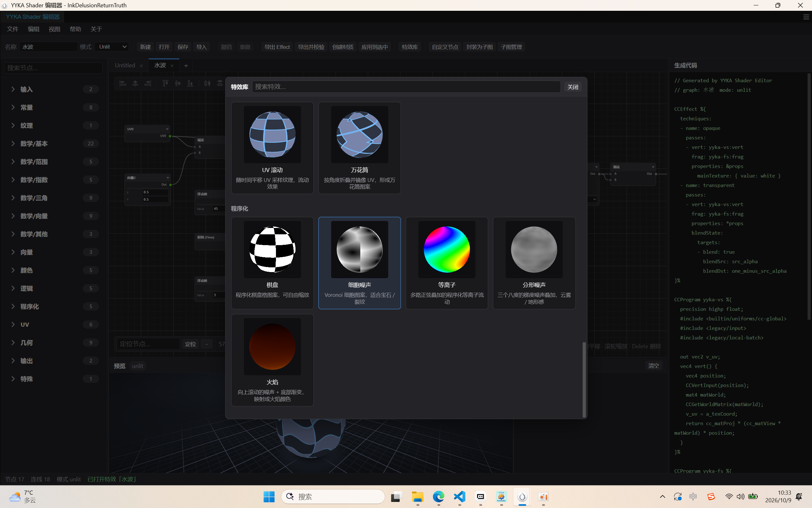
Task: Close the 特效库 dialog with 关闭
Action: tap(573, 87)
